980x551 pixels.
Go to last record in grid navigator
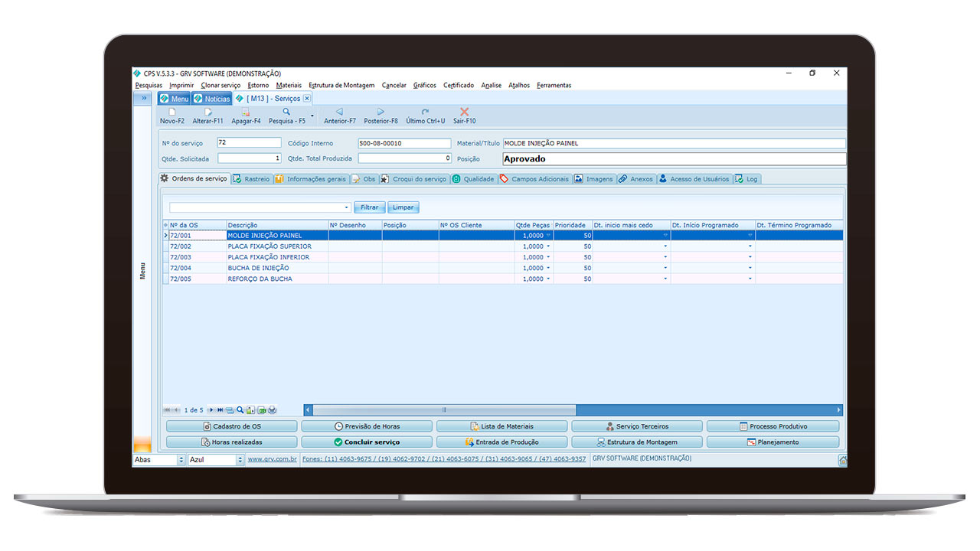click(220, 410)
